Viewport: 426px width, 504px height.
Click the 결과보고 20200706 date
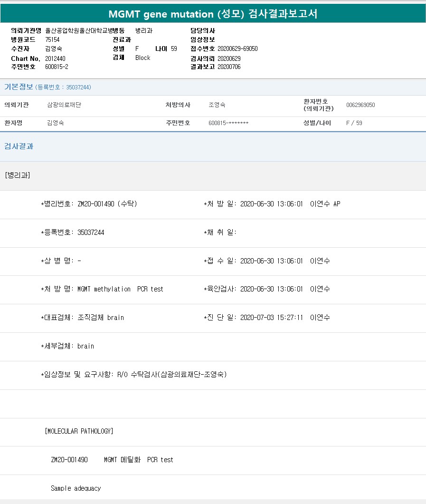[229, 67]
